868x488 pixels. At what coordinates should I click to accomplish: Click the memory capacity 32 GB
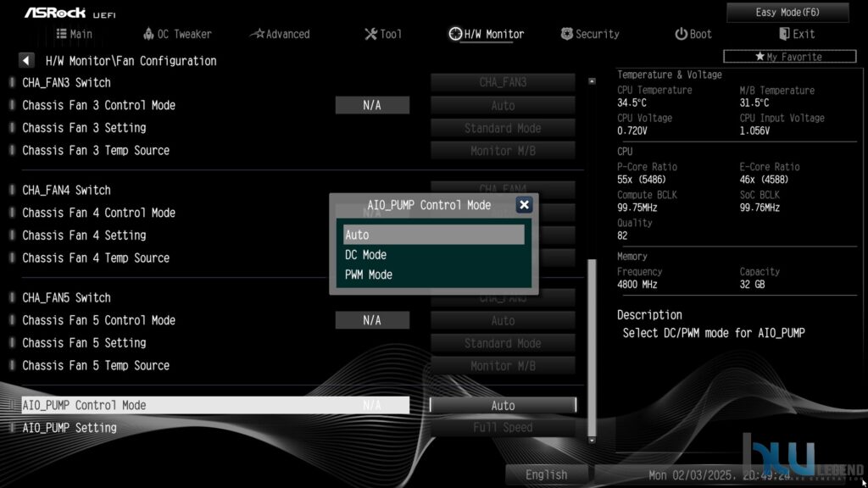tap(753, 285)
